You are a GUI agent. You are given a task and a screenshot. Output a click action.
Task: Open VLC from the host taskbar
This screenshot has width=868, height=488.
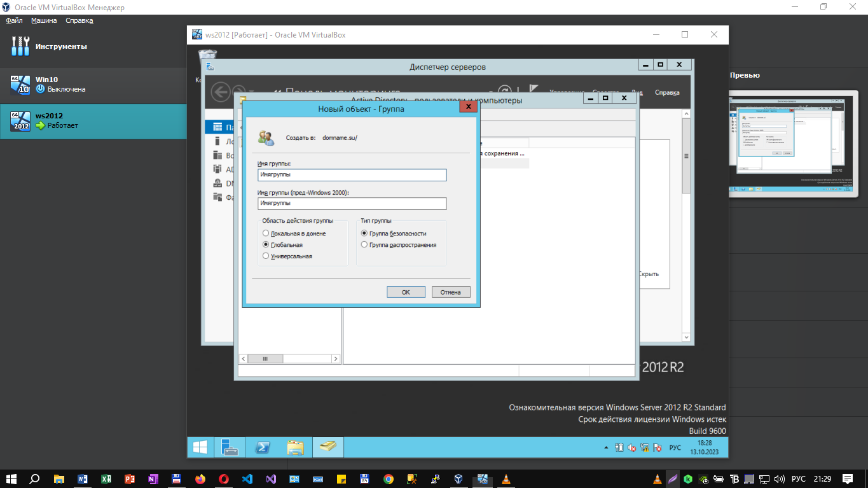[x=506, y=479]
